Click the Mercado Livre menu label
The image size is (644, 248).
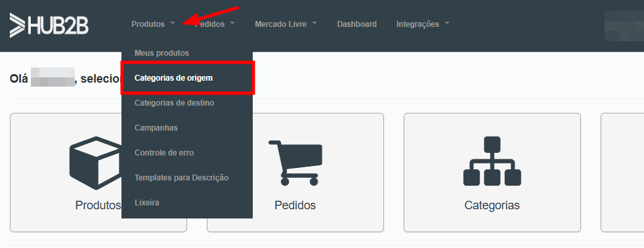[x=281, y=24]
